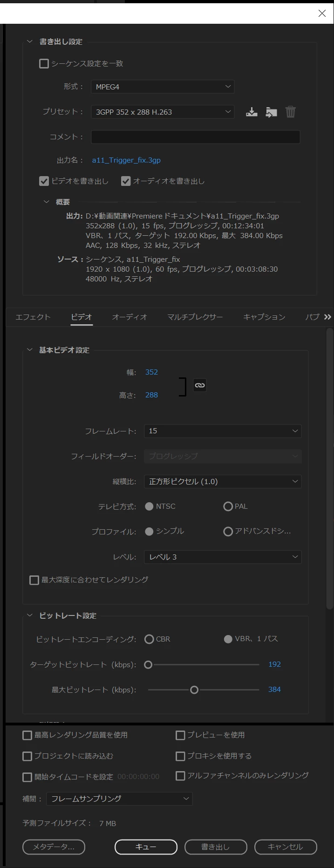Collapse the 概要 summary section
Image resolution: width=334 pixels, height=868 pixels.
point(46,202)
